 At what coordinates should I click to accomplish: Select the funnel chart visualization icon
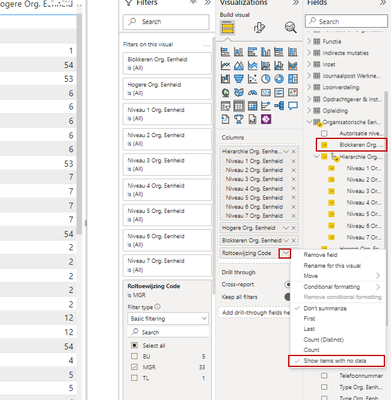239,79
